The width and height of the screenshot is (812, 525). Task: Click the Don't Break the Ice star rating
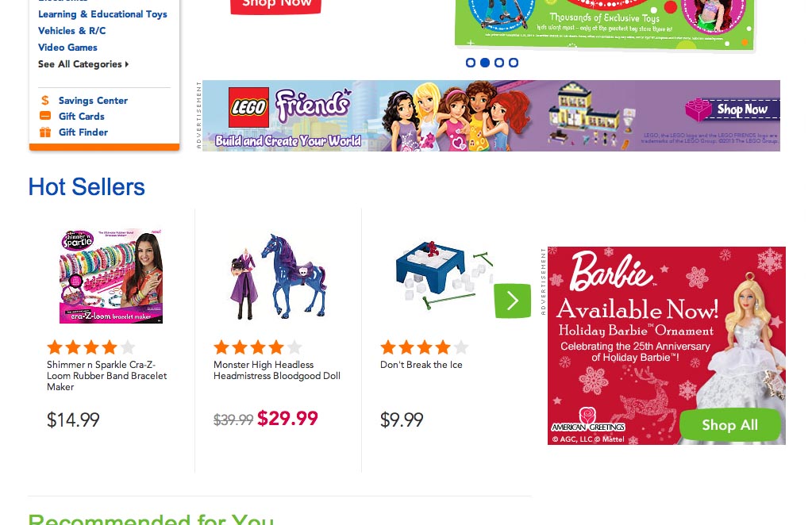[424, 347]
